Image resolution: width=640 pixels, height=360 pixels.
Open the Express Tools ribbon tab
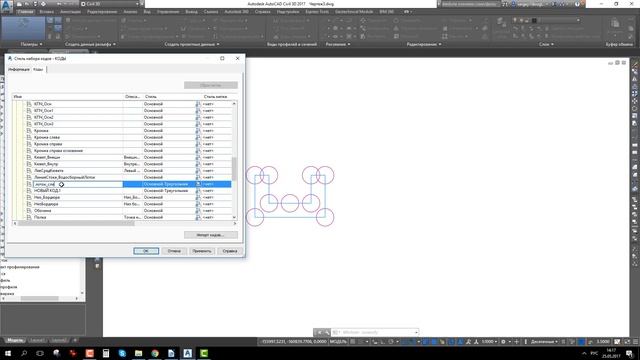317,12
